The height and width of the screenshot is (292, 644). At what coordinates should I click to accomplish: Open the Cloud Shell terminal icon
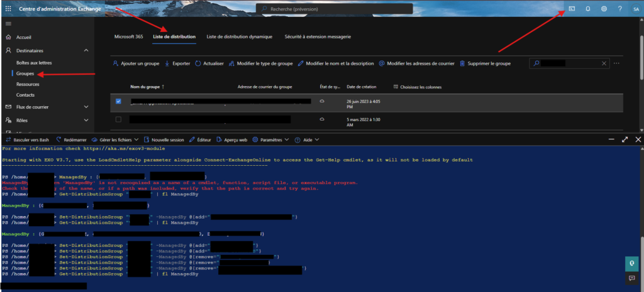click(x=572, y=9)
